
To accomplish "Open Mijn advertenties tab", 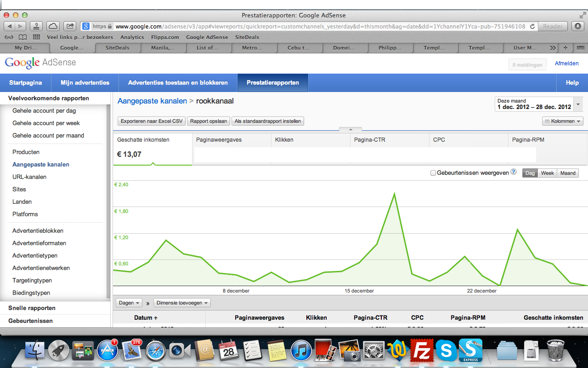I will click(85, 83).
